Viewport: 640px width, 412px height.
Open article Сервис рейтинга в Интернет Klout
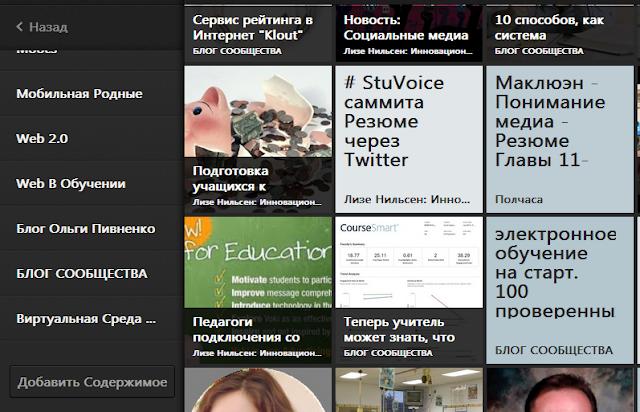pos(258,33)
